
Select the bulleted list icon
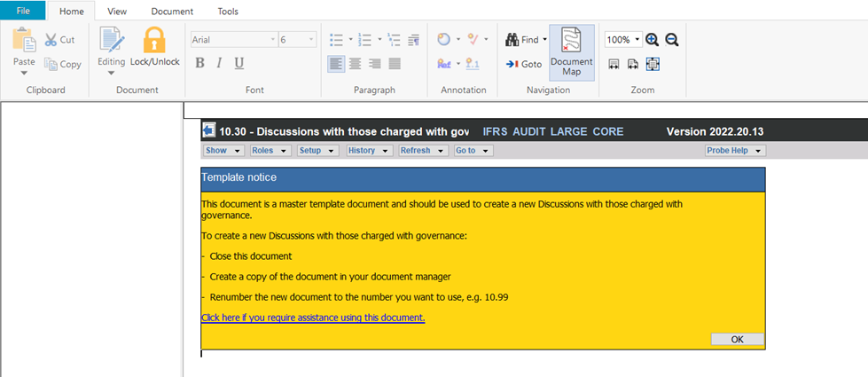point(336,40)
